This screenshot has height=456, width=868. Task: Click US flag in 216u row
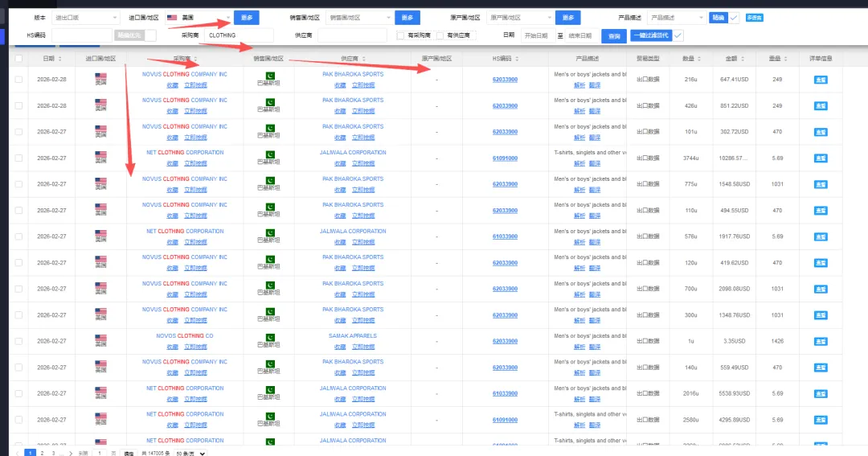tap(100, 76)
